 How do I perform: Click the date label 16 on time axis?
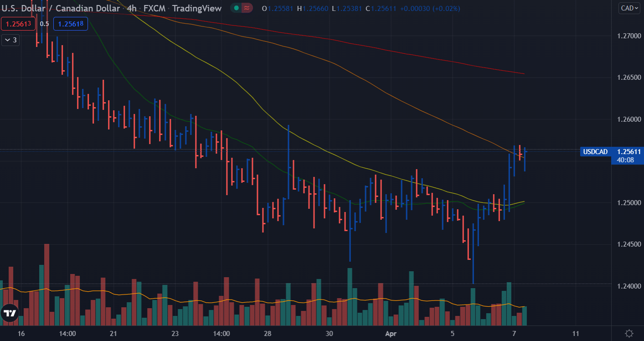(x=21, y=333)
